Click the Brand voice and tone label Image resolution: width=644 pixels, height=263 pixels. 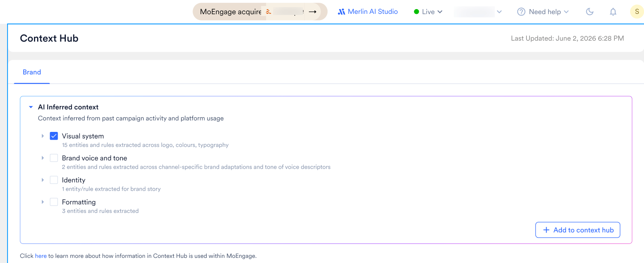pos(94,158)
